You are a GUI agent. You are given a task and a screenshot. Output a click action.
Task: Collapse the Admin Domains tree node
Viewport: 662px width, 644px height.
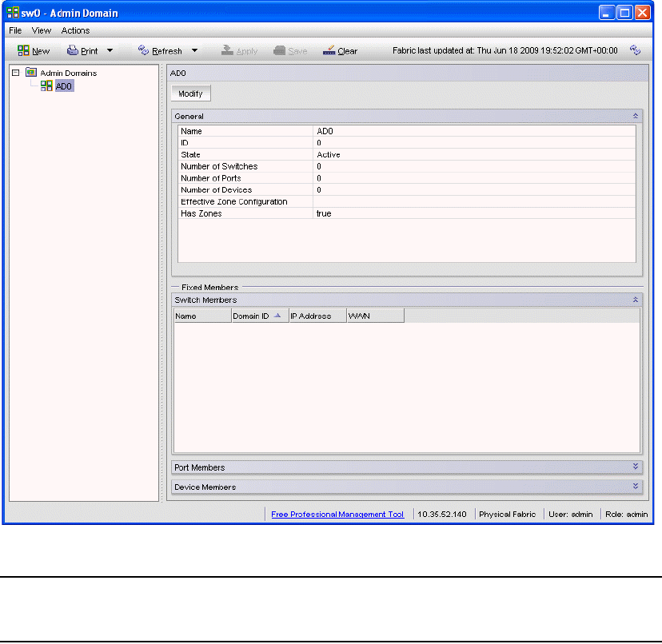pyautogui.click(x=16, y=73)
